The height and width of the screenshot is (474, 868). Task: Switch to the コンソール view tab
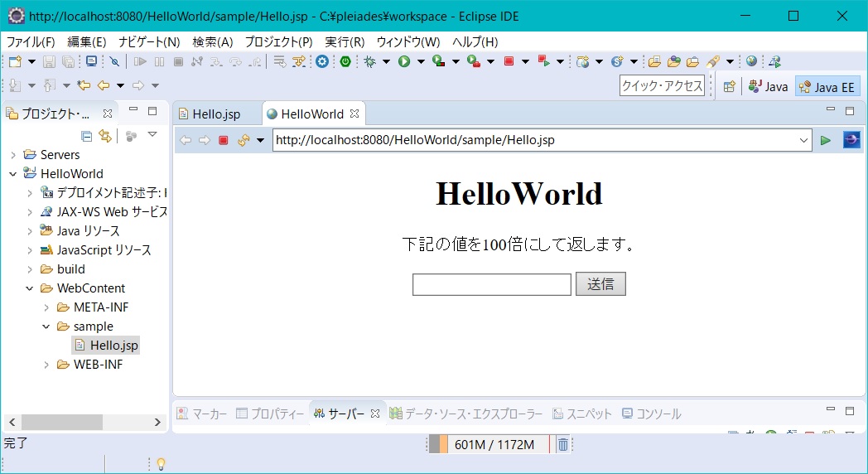tap(652, 414)
